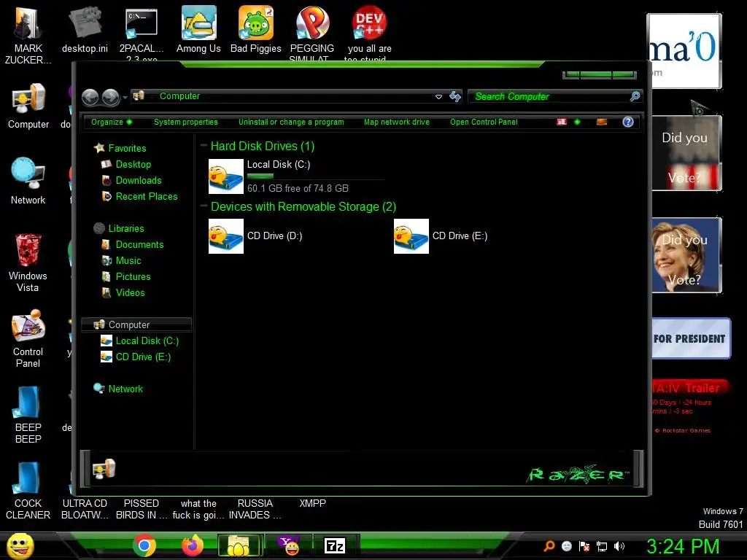747x560 pixels.
Task: Select Local Disk (C:) drive tile
Action: 296,176
